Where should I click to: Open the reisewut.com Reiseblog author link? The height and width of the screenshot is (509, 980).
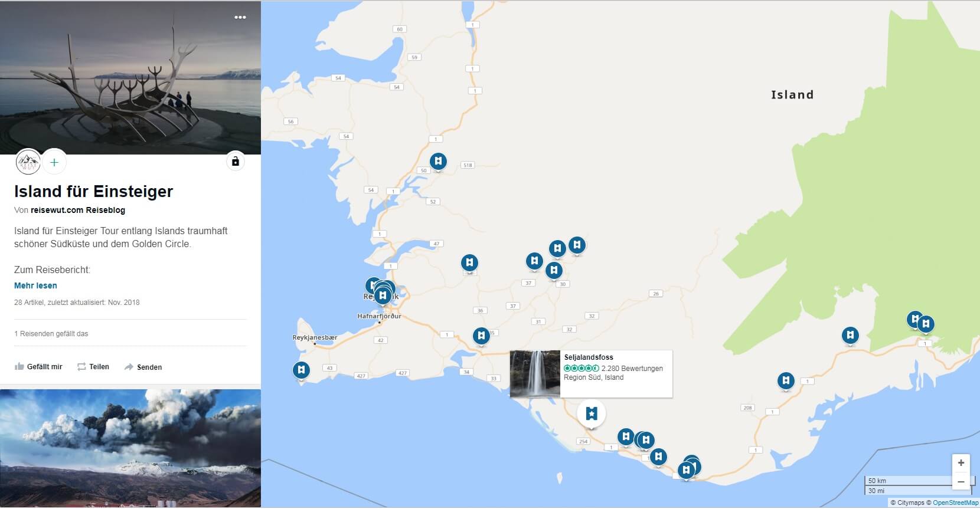tap(78, 210)
